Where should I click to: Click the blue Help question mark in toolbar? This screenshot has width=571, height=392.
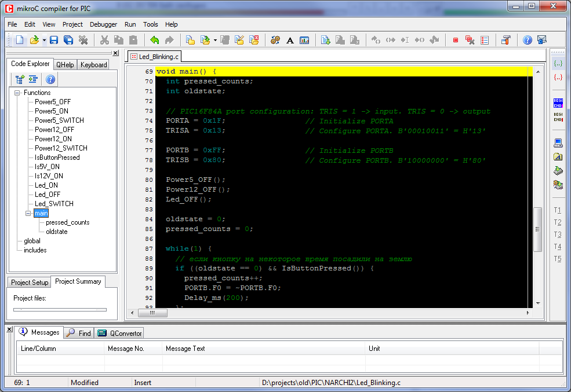528,40
